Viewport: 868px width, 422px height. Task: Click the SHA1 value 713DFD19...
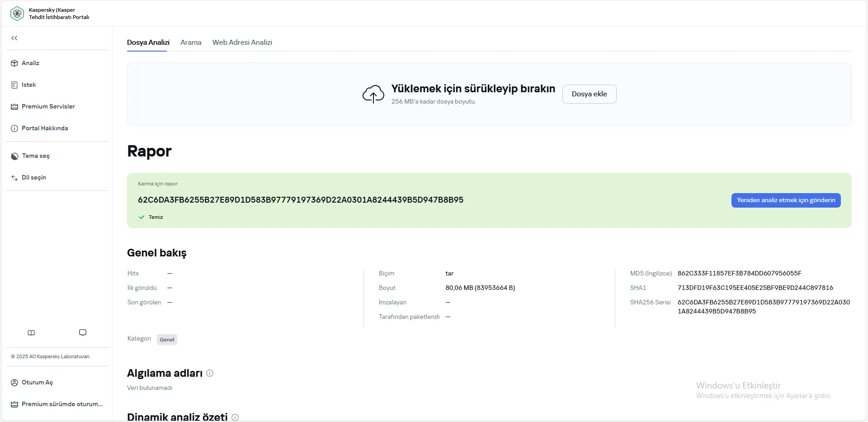755,288
